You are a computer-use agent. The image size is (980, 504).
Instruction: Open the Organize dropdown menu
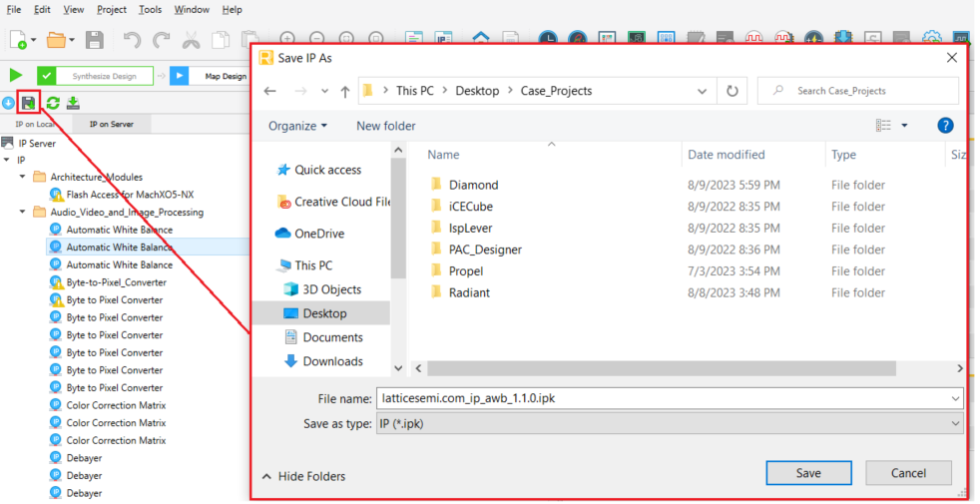coord(297,126)
